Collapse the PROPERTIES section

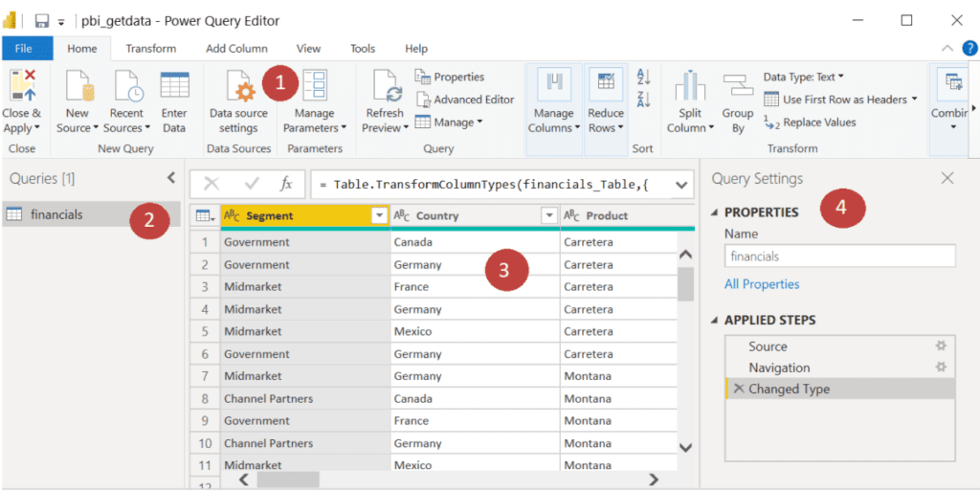pyautogui.click(x=715, y=212)
